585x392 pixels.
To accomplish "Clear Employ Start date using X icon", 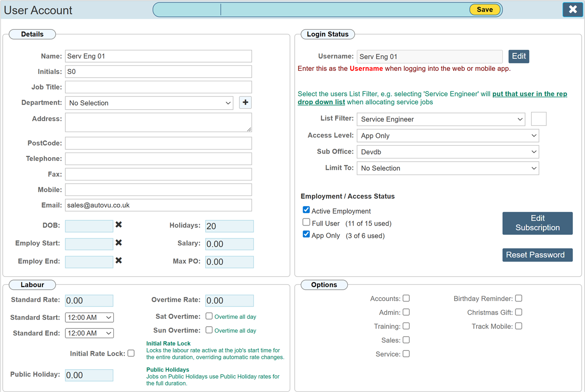I will coord(118,243).
